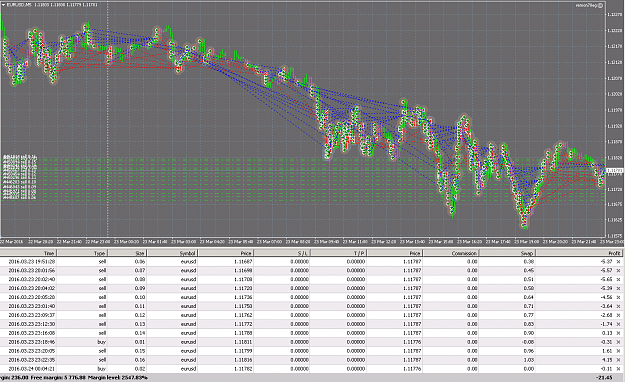Sort by the T / P column header
Screen dimensions: 625x382
point(338,253)
